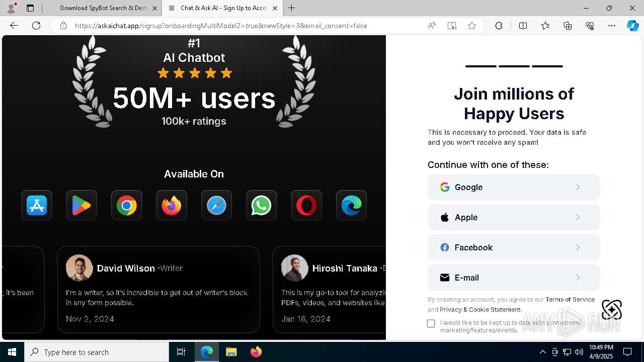Continue with Facebook sign-up option

(514, 247)
